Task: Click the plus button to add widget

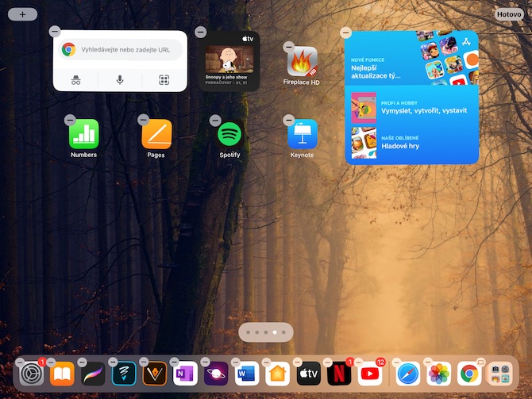Action: [22, 14]
